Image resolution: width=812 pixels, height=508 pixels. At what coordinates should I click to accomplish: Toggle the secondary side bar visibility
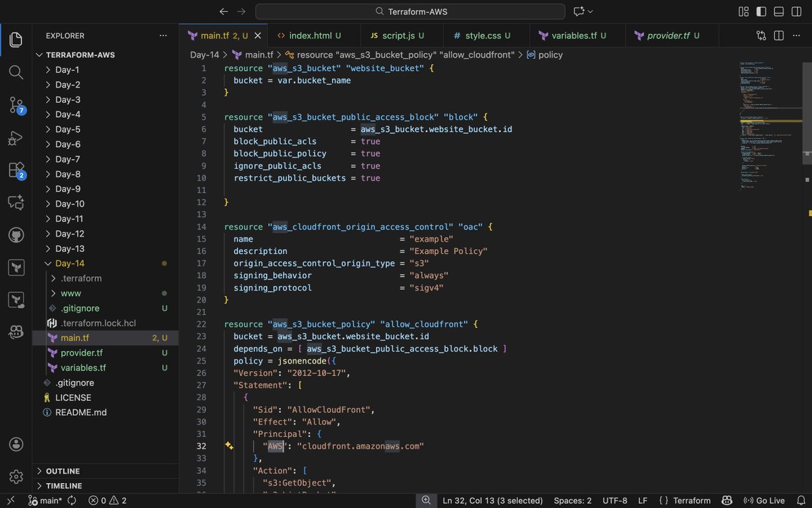point(796,12)
